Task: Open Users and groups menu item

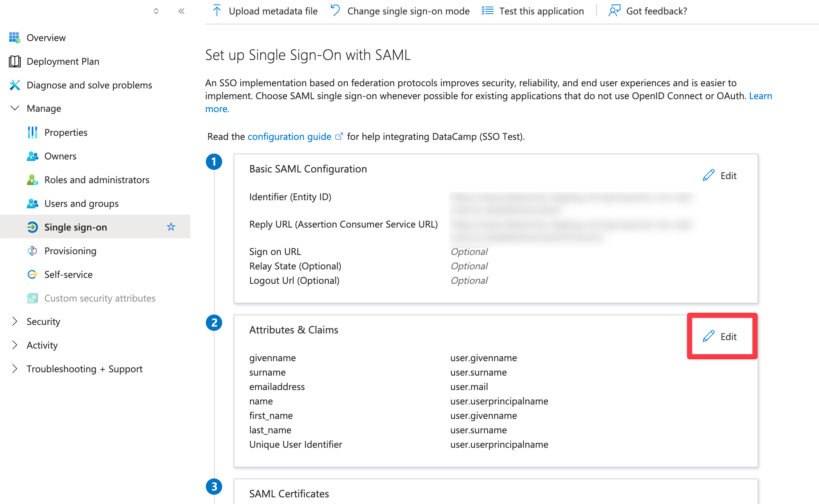Action: [81, 203]
